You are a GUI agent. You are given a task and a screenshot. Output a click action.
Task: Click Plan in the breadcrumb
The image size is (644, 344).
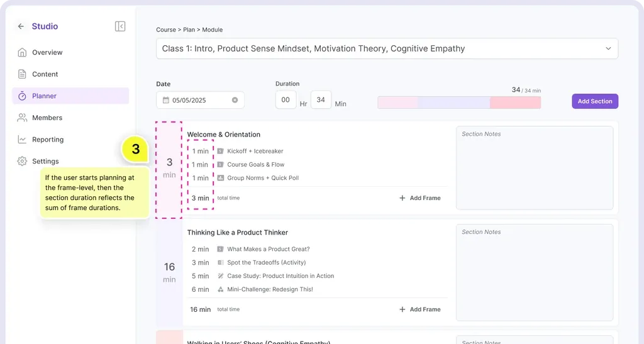[189, 30]
